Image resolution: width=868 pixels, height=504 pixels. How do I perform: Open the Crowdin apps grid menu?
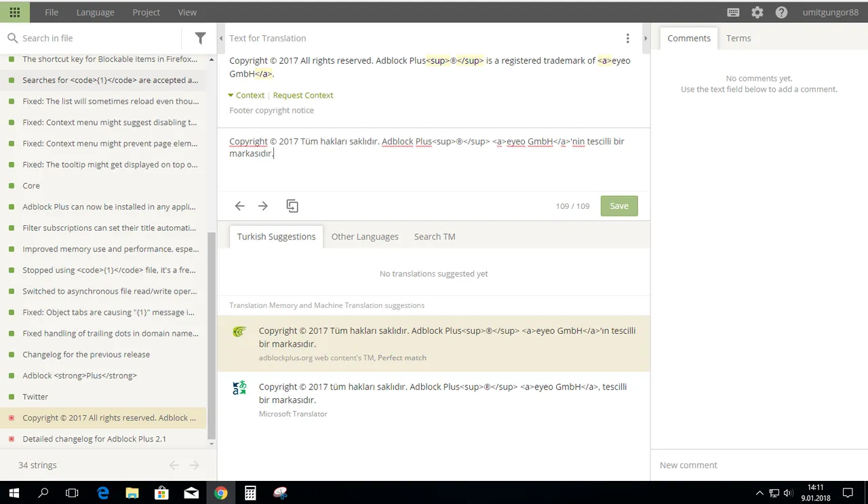click(15, 12)
